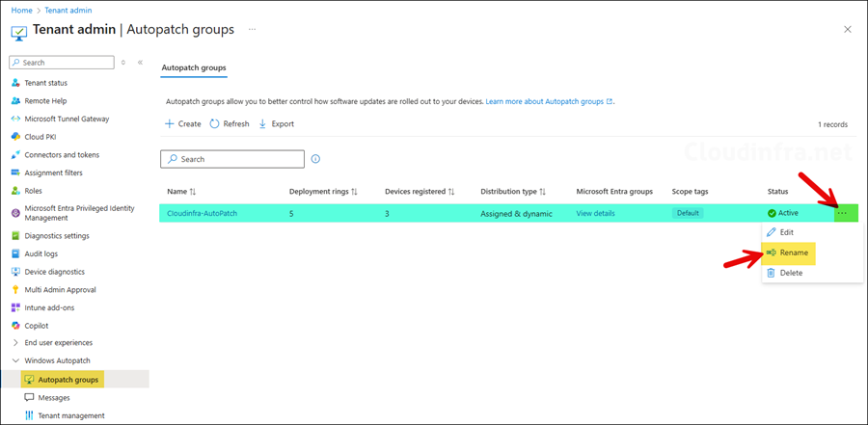Collapse the sidebar with double-chevron icon
This screenshot has width=868, height=425.
140,63
